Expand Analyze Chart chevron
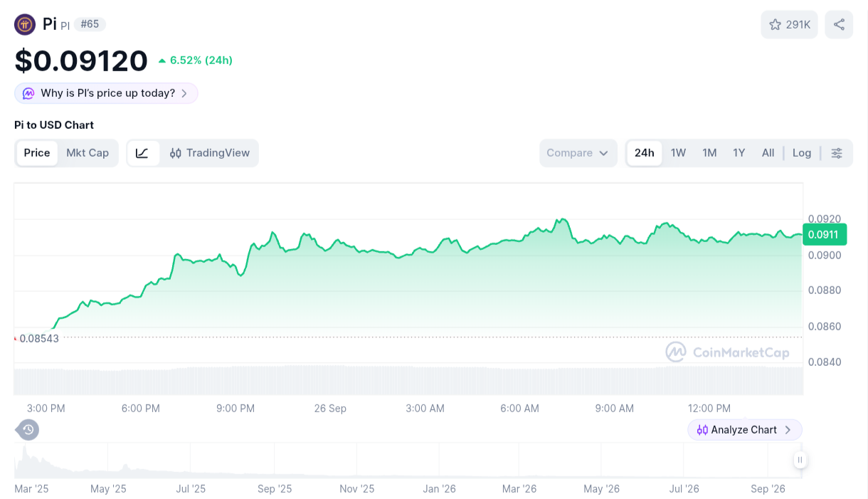The height and width of the screenshot is (499, 868). [788, 430]
